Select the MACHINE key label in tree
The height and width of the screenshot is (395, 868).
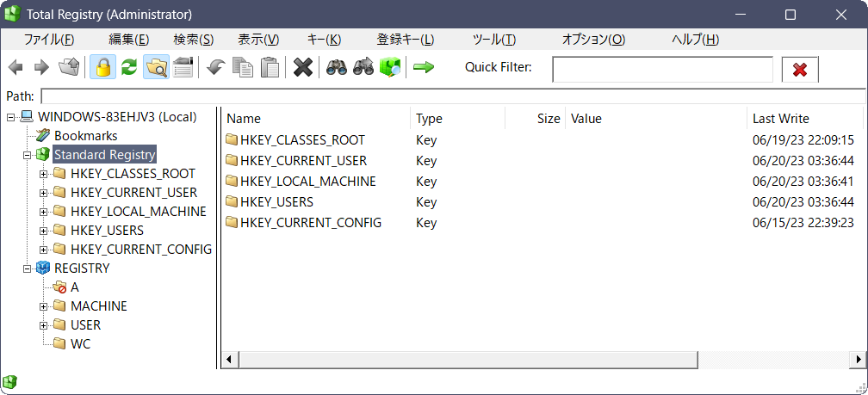pyautogui.click(x=98, y=306)
